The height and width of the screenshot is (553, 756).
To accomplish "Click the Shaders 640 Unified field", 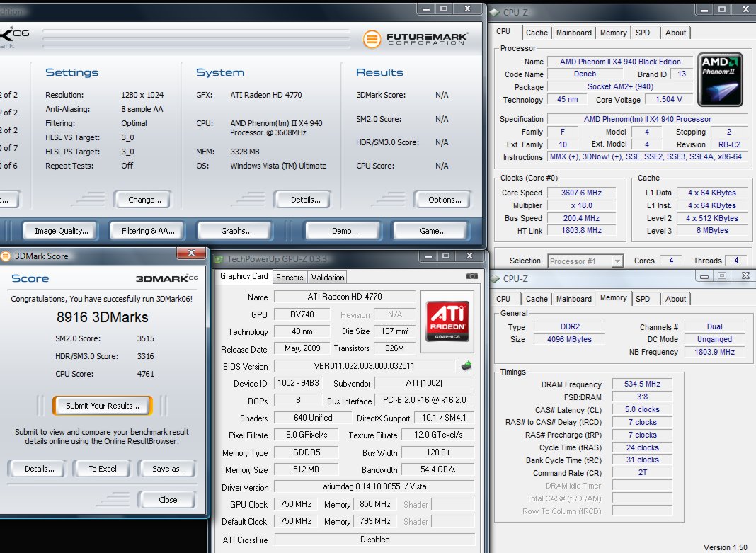I will coord(313,418).
